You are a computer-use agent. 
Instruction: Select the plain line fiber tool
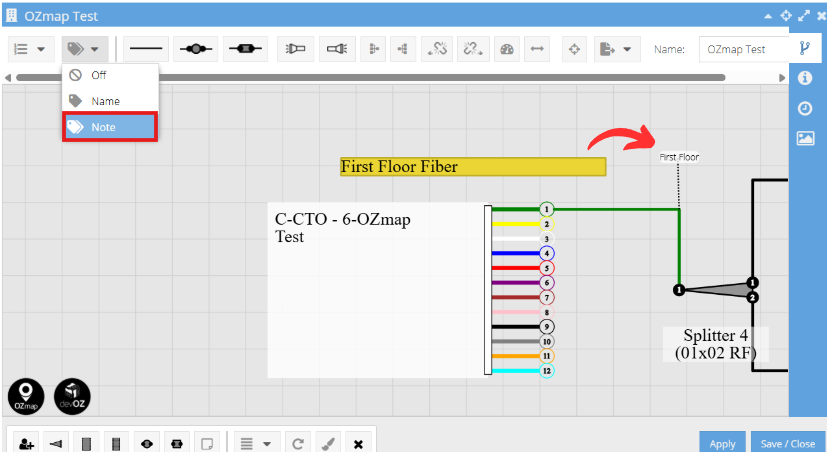point(146,49)
